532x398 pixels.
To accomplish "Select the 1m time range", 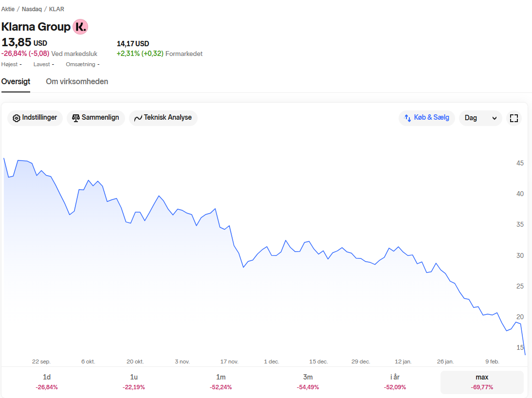I will pyautogui.click(x=221, y=382).
